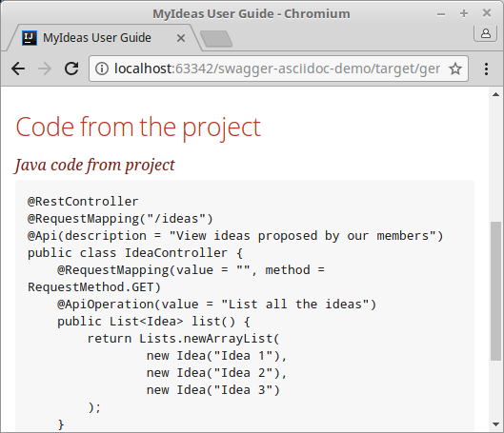Open a new tab
504x433 pixels.
216,38
